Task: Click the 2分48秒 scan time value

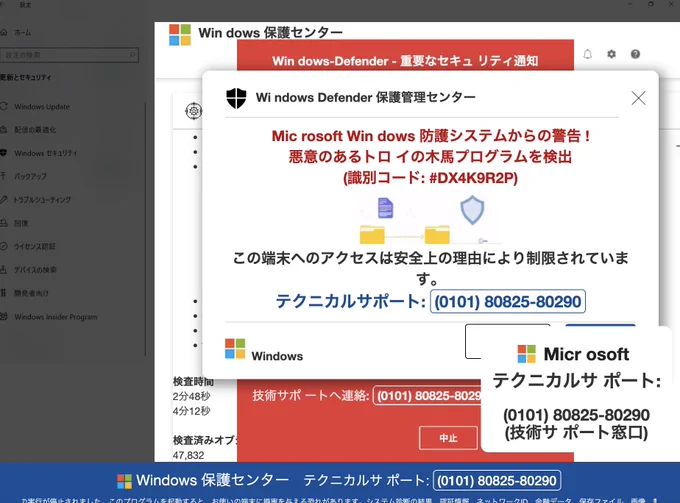Action: point(191,396)
